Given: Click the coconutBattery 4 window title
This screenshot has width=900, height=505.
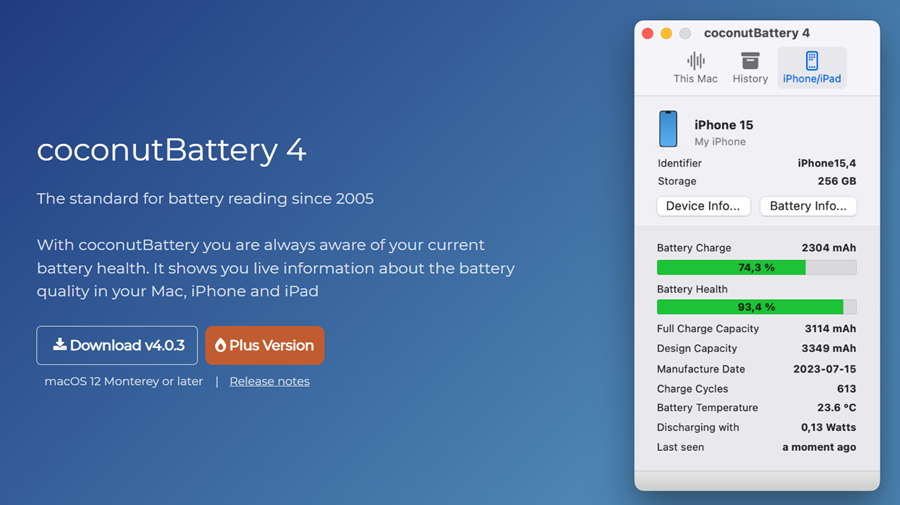Looking at the screenshot, I should point(757,33).
